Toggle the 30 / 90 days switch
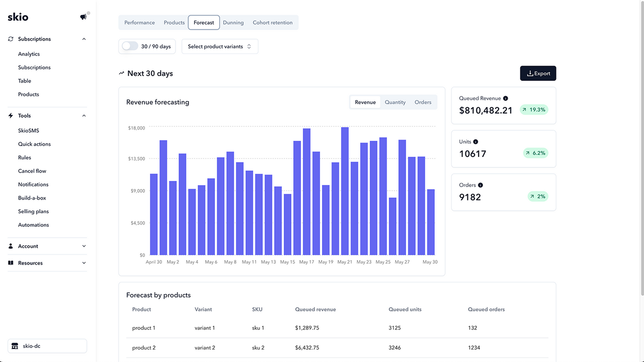The width and height of the screenshot is (644, 362). 129,46
